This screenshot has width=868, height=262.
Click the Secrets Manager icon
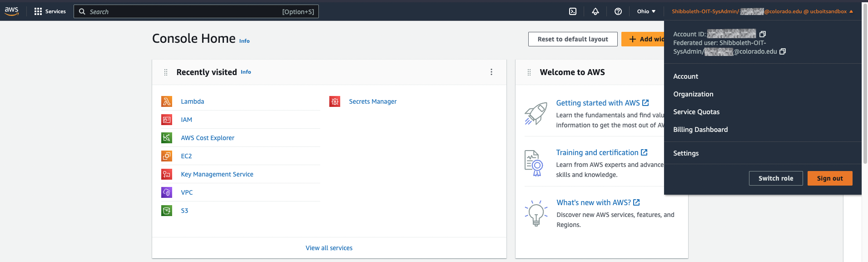(335, 101)
